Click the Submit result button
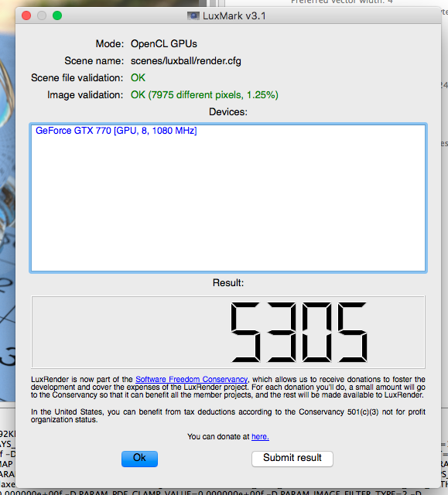This screenshot has width=448, height=495. (x=292, y=459)
